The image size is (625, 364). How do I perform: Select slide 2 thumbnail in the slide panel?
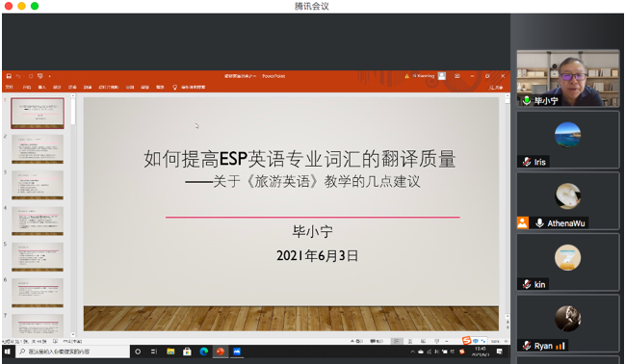click(x=38, y=149)
